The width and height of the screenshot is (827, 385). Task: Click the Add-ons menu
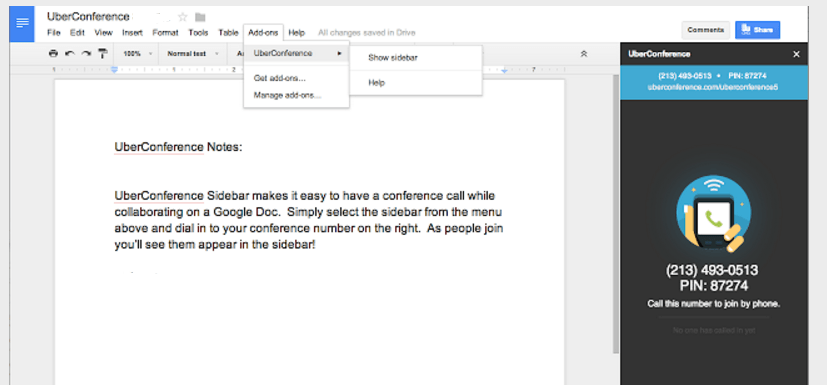pos(263,33)
